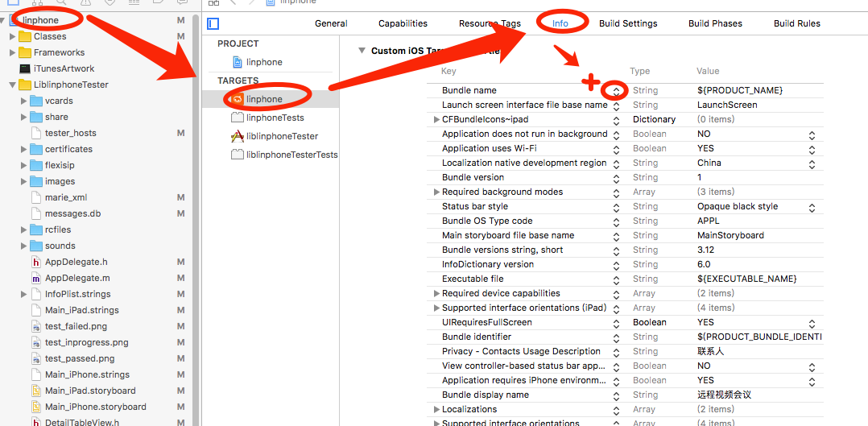The image size is (868, 426).
Task: Select the tester_hosts file in navigator
Action: 70,133
